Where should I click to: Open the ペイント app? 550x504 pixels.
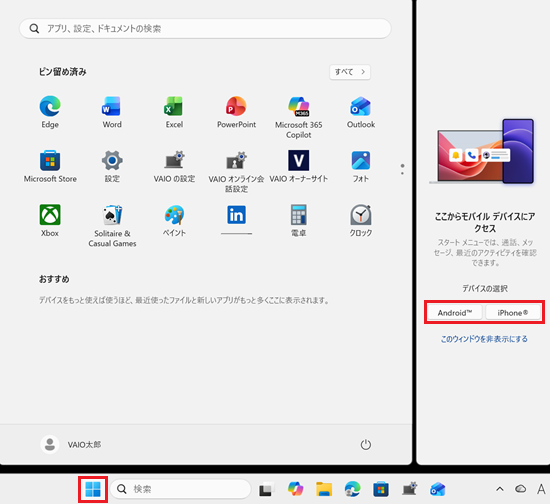pos(174,221)
